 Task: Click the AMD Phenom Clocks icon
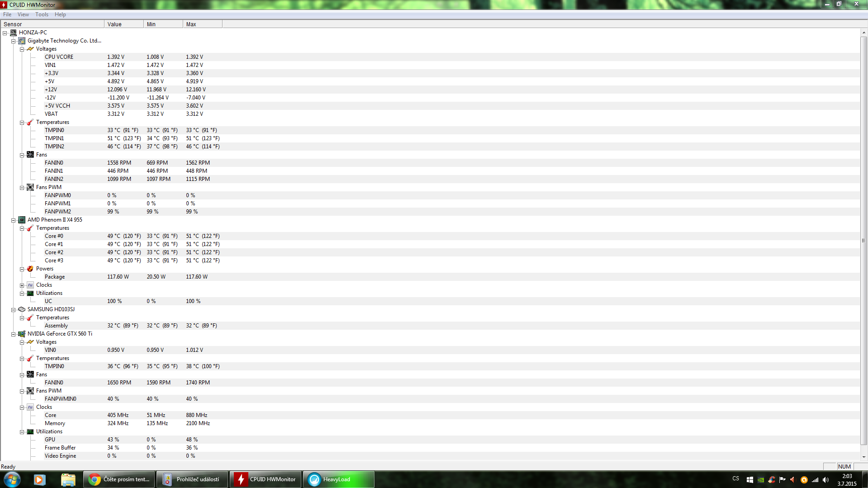30,285
